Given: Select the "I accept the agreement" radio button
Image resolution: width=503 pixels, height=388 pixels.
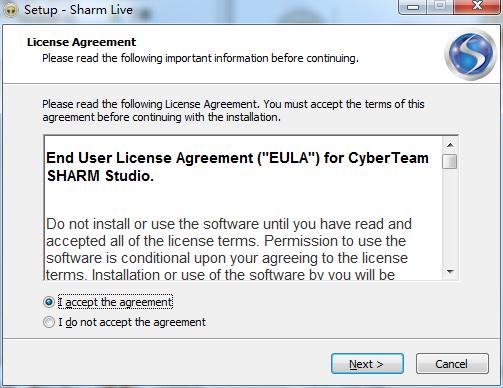Looking at the screenshot, I should click(x=49, y=302).
